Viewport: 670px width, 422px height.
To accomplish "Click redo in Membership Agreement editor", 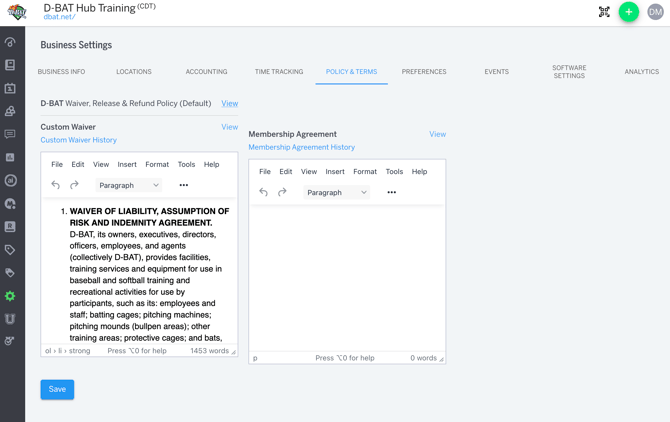I will [x=282, y=192].
